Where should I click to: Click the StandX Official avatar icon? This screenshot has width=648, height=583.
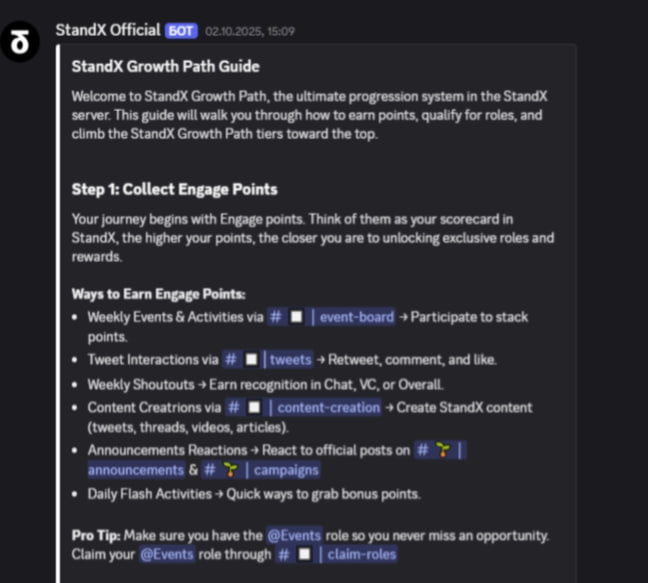click(19, 42)
